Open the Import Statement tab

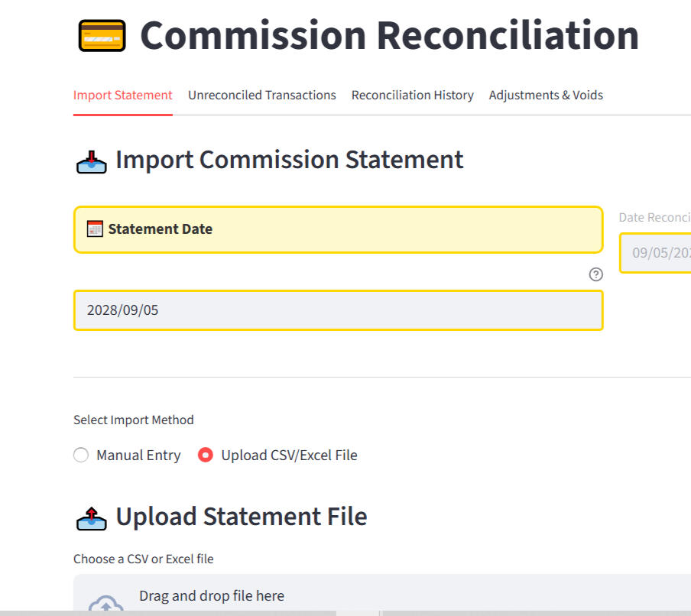(x=123, y=96)
